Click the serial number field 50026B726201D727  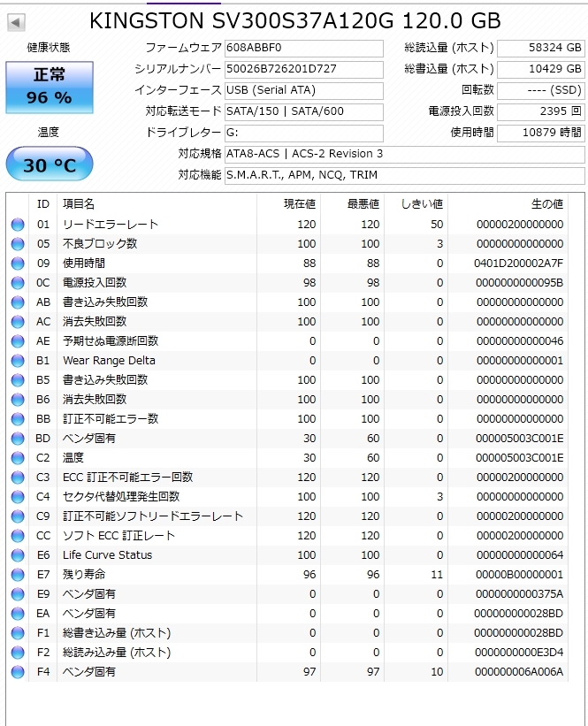point(303,70)
